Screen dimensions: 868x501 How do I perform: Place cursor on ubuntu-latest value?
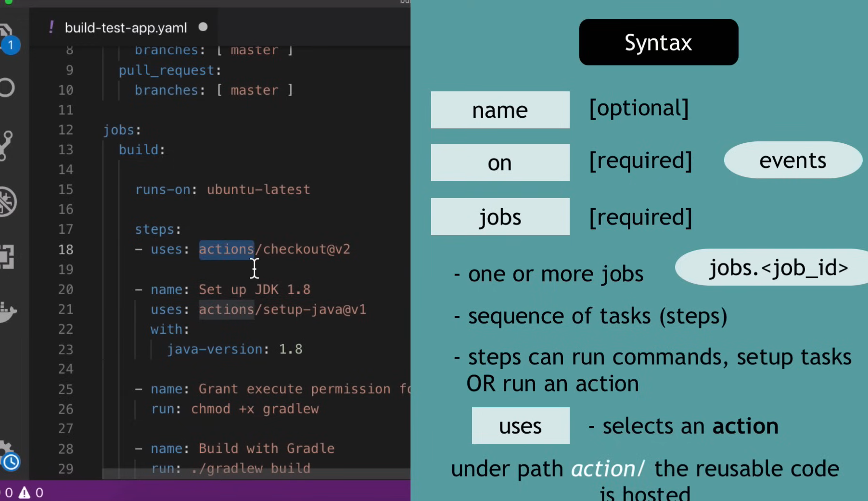coord(258,189)
